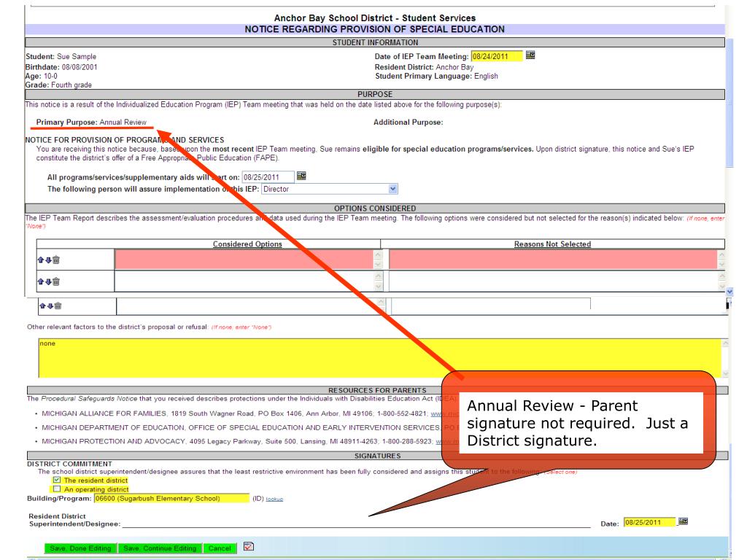Open calendar for Date of IEP Team Meeting
747x560 pixels.
[x=530, y=55]
